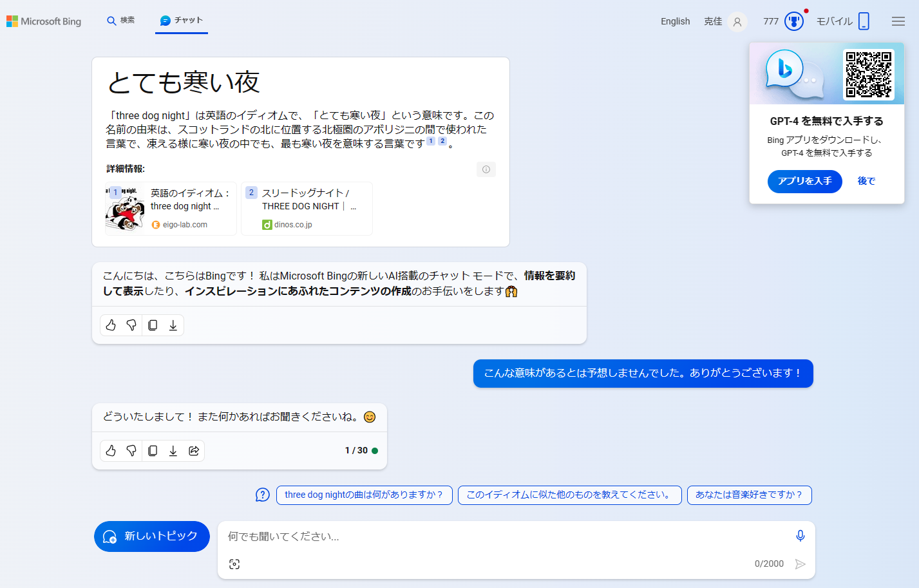Like the どういたしまして reply
Screen dimensions: 919x588
[111, 451]
